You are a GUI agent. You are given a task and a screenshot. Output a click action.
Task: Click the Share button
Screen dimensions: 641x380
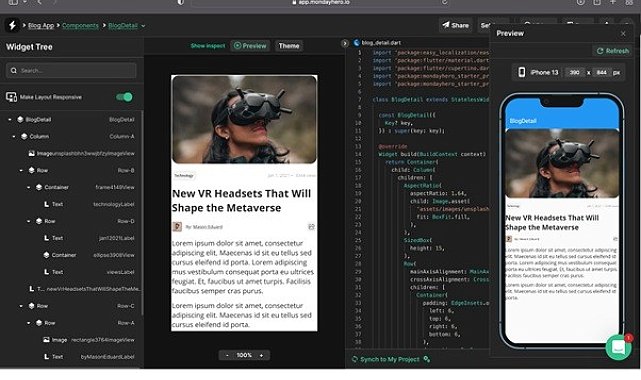455,25
